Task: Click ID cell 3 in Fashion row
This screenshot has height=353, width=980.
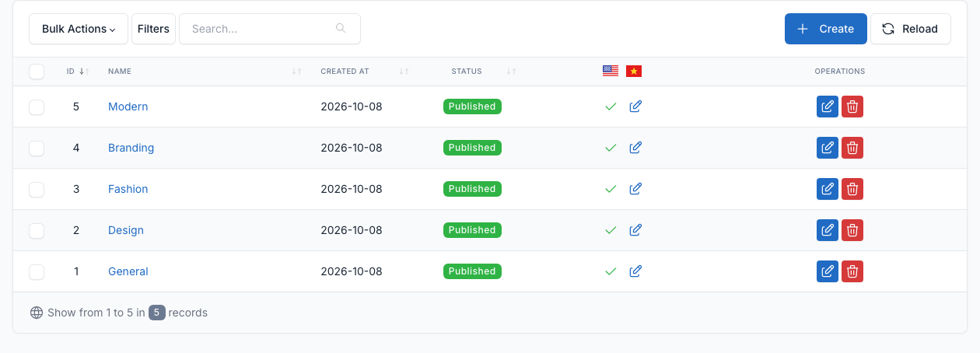Action: pyautogui.click(x=76, y=189)
